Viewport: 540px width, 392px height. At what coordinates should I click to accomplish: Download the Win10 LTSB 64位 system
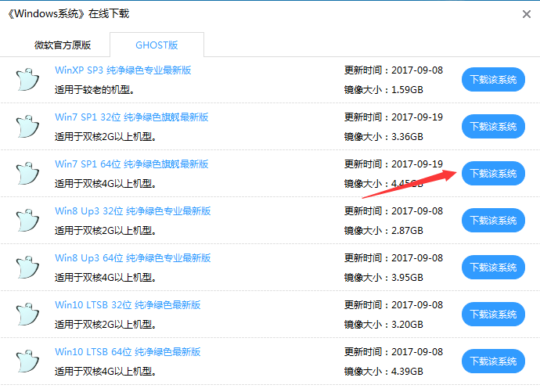pos(493,361)
